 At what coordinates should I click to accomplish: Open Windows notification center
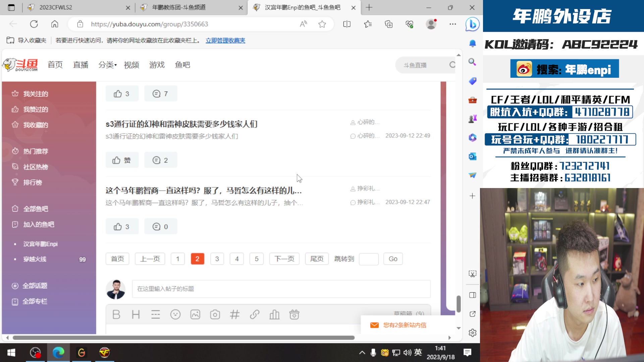(x=467, y=352)
